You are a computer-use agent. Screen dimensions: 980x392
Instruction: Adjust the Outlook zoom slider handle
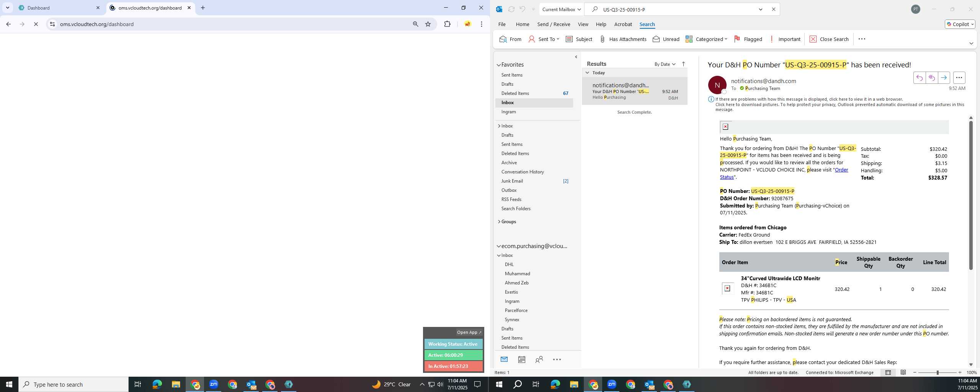click(x=938, y=372)
